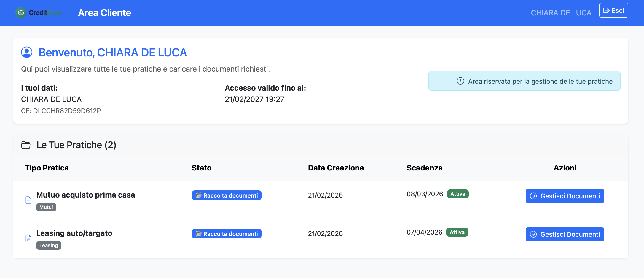Image resolution: width=644 pixels, height=278 pixels.
Task: Click the folder icon beside Le Tue Pratiche
Action: [26, 145]
